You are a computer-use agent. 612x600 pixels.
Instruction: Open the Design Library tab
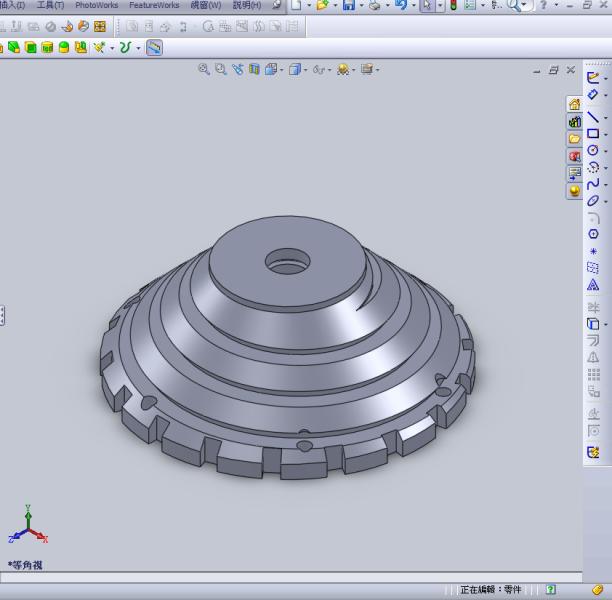575,122
